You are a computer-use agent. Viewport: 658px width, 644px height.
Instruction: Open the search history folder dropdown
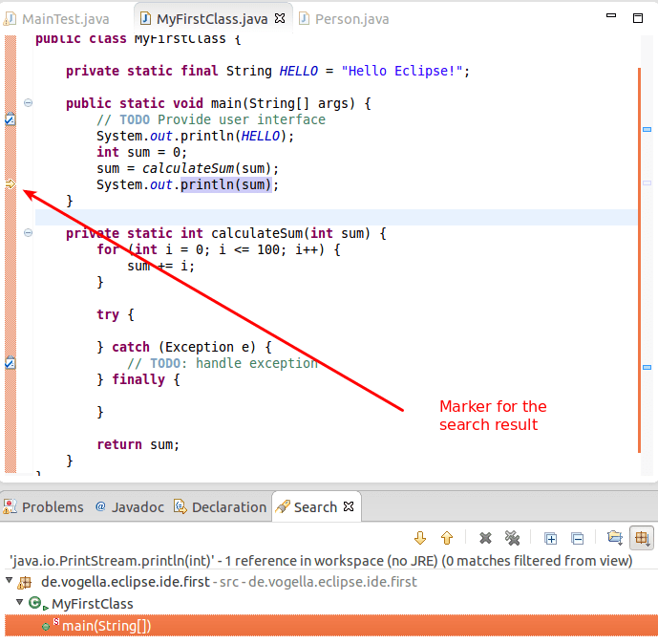click(x=615, y=538)
